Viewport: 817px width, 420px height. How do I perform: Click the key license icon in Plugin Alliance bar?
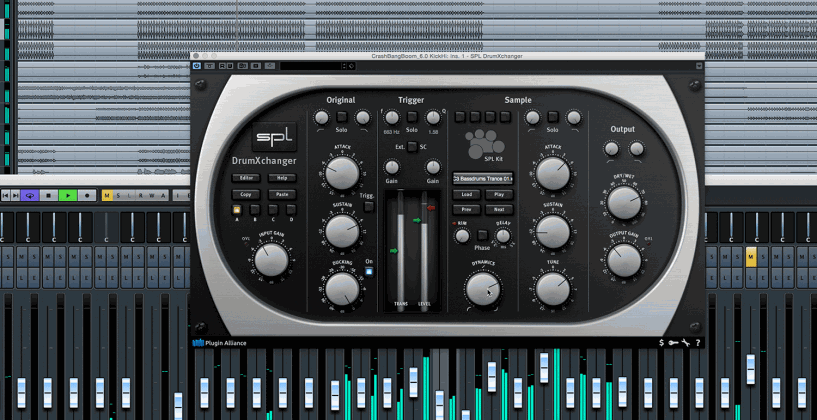pos(673,343)
